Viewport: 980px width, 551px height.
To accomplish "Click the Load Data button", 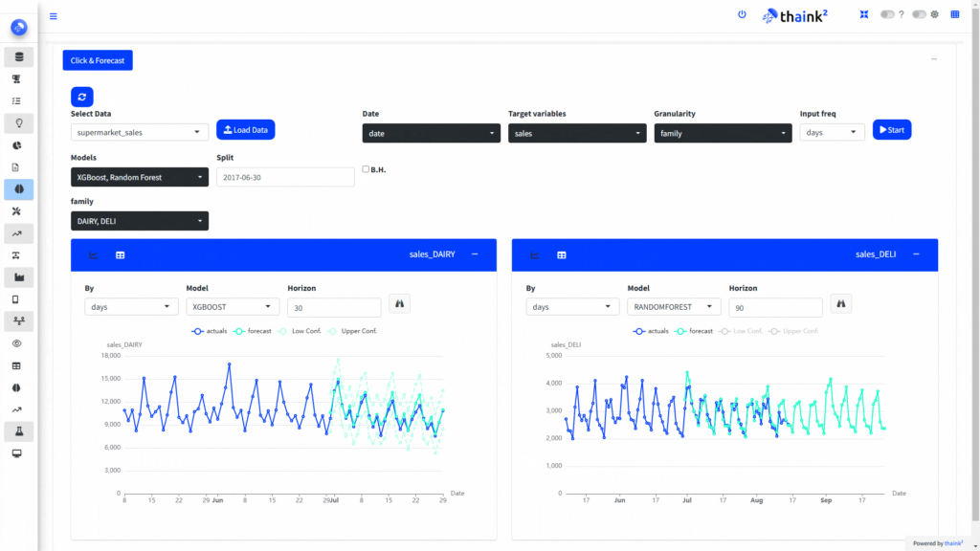I will (245, 129).
